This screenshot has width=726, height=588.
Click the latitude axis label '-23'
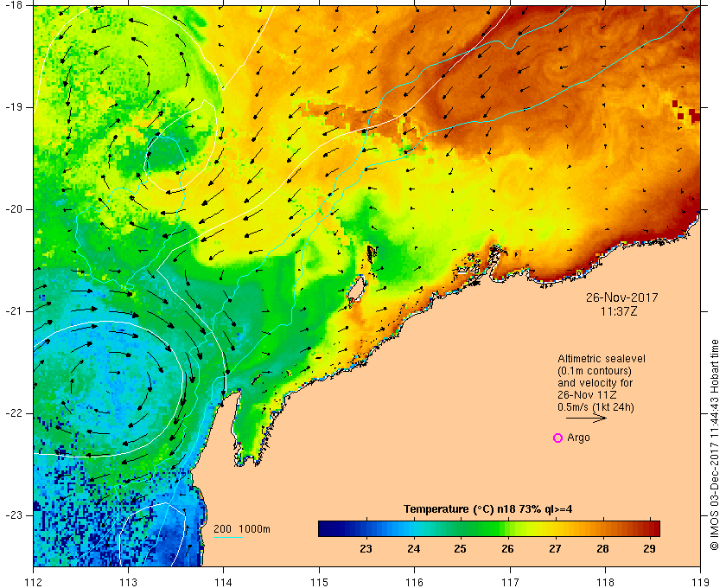(x=14, y=514)
